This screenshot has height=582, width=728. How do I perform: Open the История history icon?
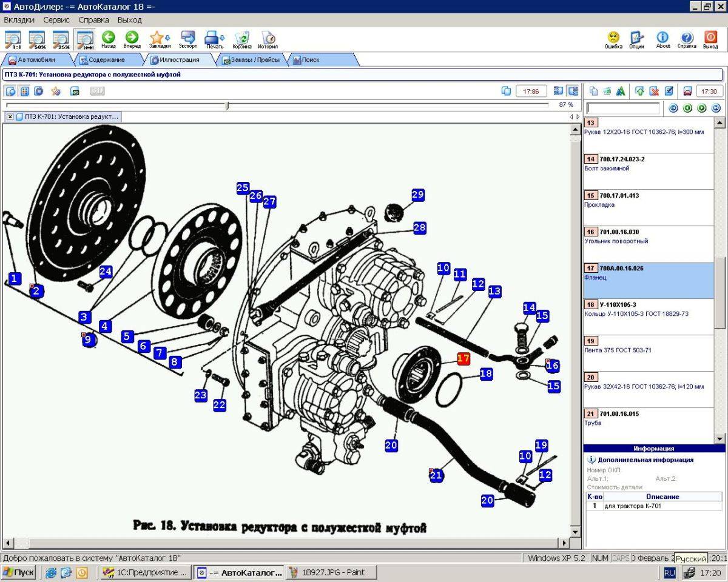[268, 39]
